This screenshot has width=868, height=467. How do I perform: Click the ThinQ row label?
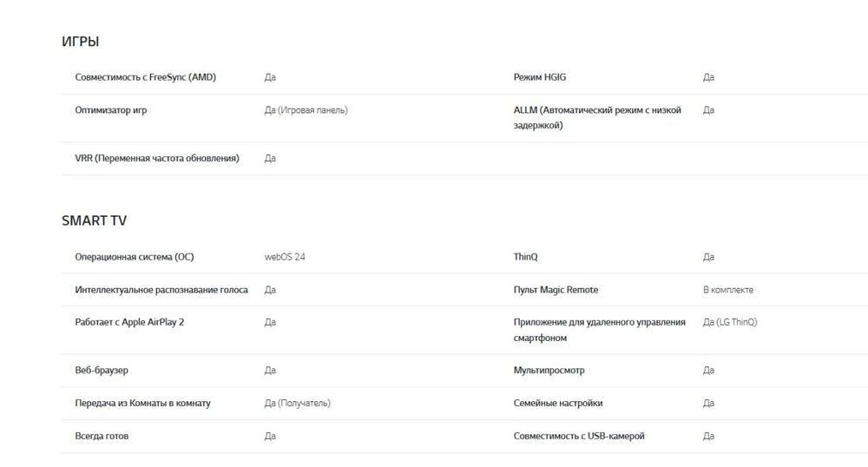526,257
